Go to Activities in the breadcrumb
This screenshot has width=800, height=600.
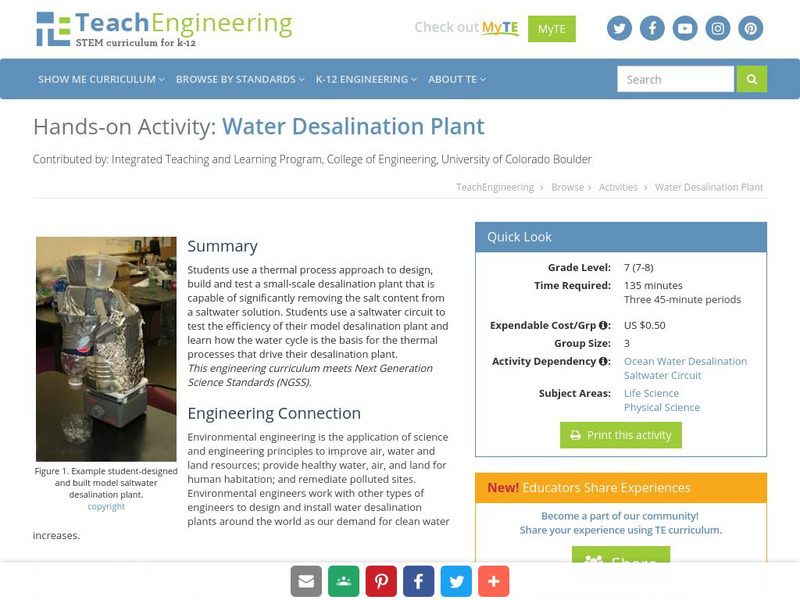(x=618, y=187)
